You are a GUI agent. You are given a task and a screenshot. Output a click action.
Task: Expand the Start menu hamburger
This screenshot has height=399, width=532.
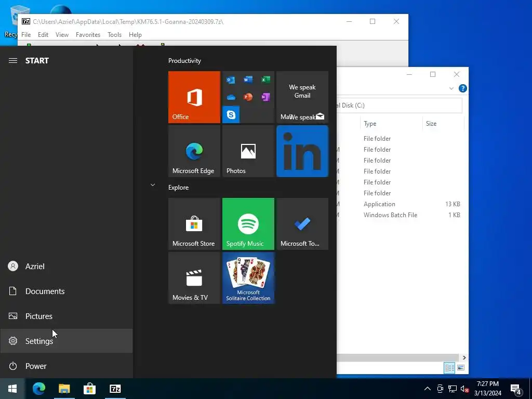tap(13, 60)
